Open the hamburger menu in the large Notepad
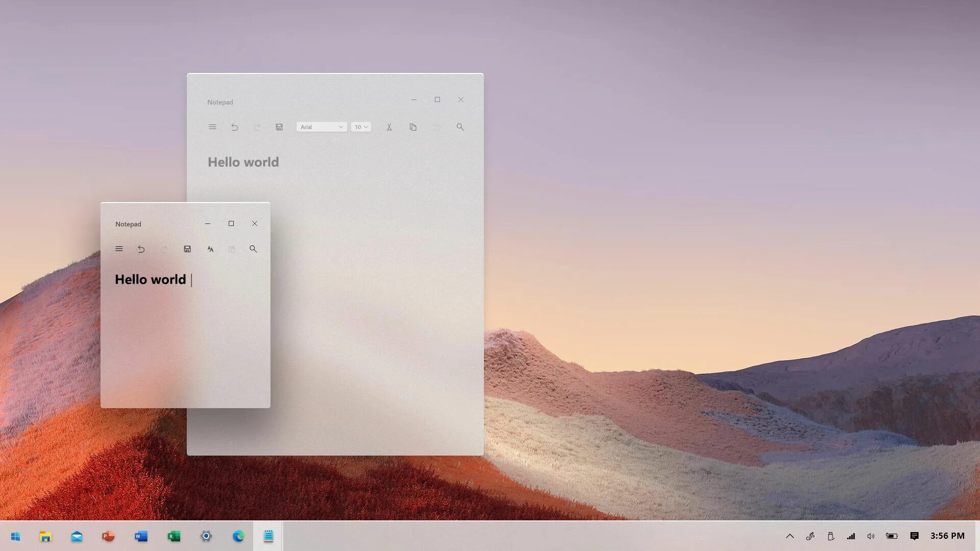The height and width of the screenshot is (551, 980). click(x=212, y=127)
